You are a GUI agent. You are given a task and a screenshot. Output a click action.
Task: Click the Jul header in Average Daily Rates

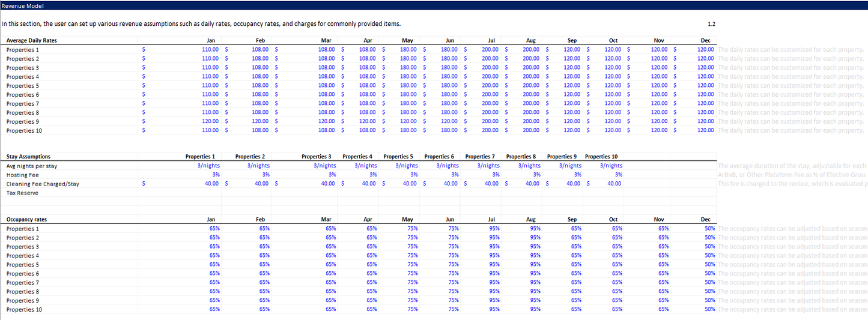point(490,40)
